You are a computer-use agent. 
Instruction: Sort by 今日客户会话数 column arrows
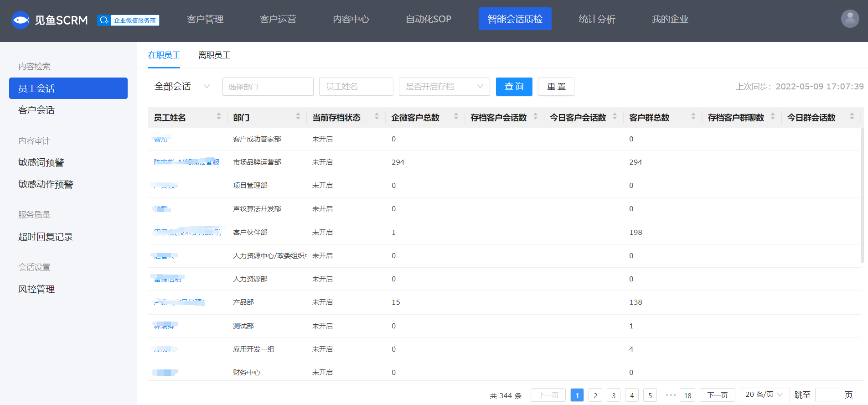coord(615,117)
